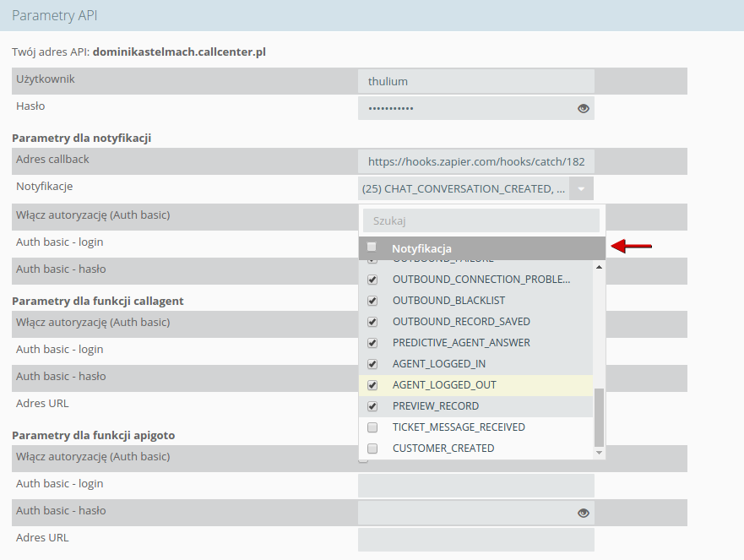This screenshot has width=744, height=560.
Task: Uncheck the OUTBOUND_RECORD_SAVED checkbox
Action: pyautogui.click(x=372, y=322)
